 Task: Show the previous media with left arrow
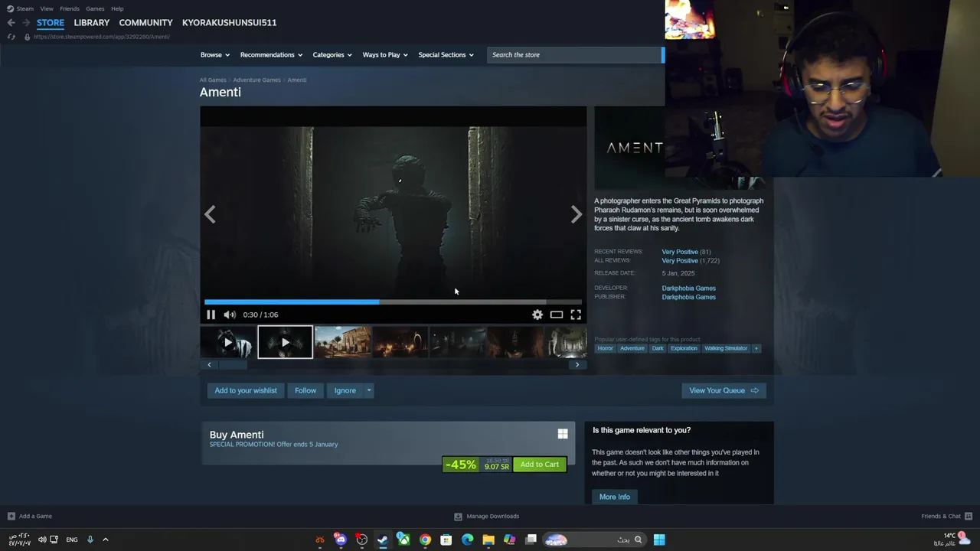click(x=210, y=214)
